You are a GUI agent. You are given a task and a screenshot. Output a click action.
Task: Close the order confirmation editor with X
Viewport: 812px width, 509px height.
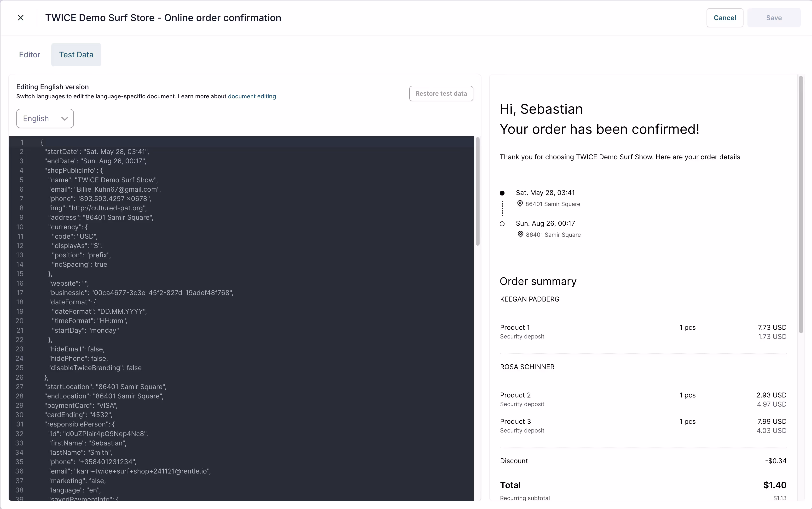(21, 18)
